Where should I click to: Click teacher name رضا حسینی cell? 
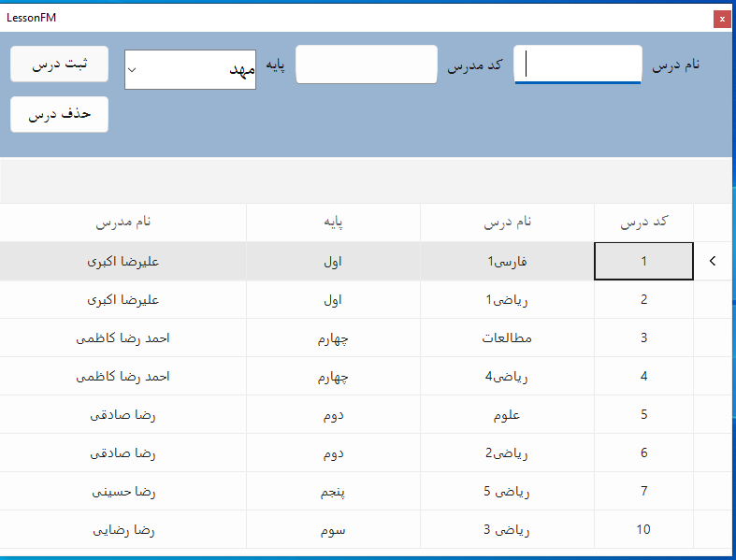(x=123, y=492)
